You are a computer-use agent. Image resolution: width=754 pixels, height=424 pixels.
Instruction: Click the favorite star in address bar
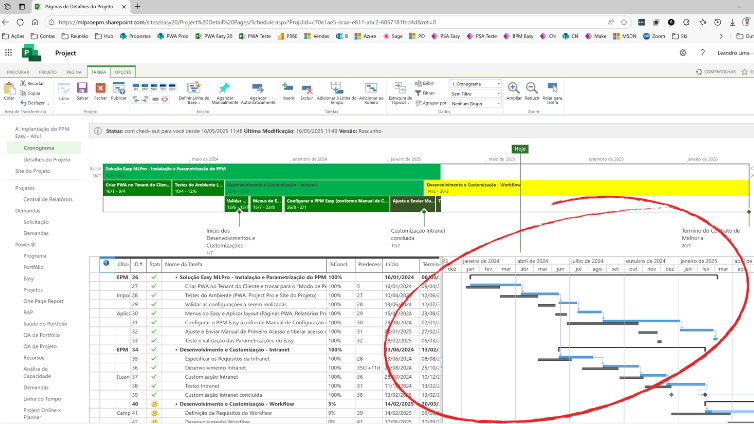click(624, 22)
